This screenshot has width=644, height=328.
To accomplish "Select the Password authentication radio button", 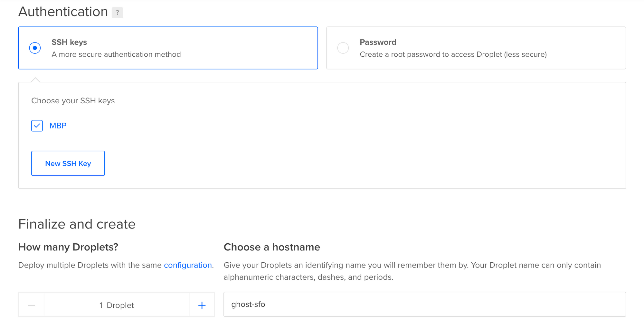I will [343, 48].
